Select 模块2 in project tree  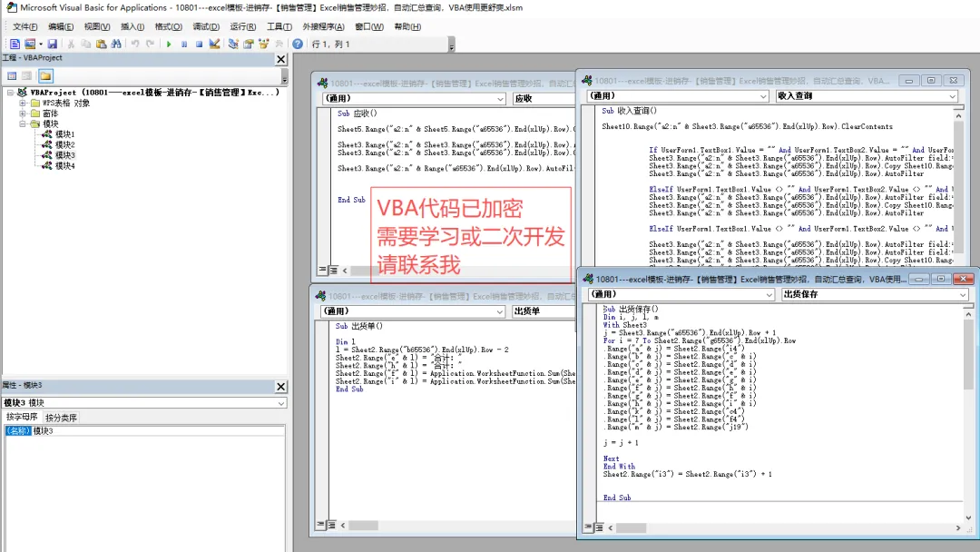pos(64,145)
